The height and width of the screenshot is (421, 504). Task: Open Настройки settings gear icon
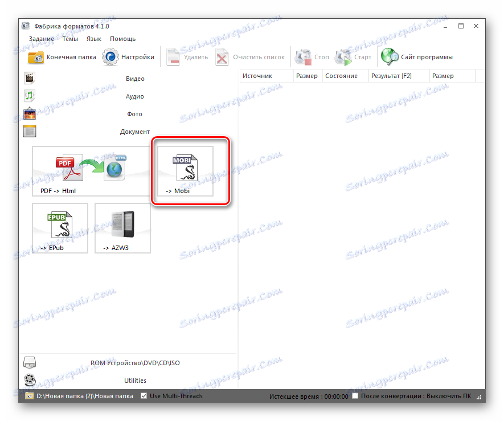(110, 57)
